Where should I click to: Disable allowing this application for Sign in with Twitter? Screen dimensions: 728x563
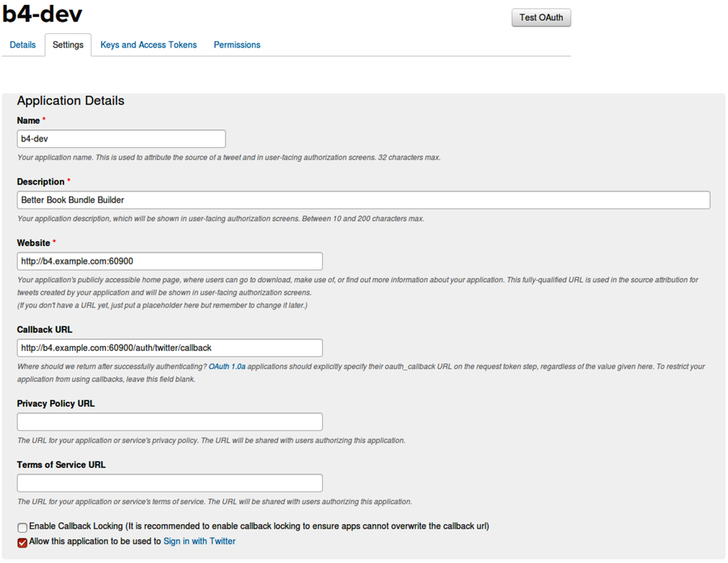22,541
